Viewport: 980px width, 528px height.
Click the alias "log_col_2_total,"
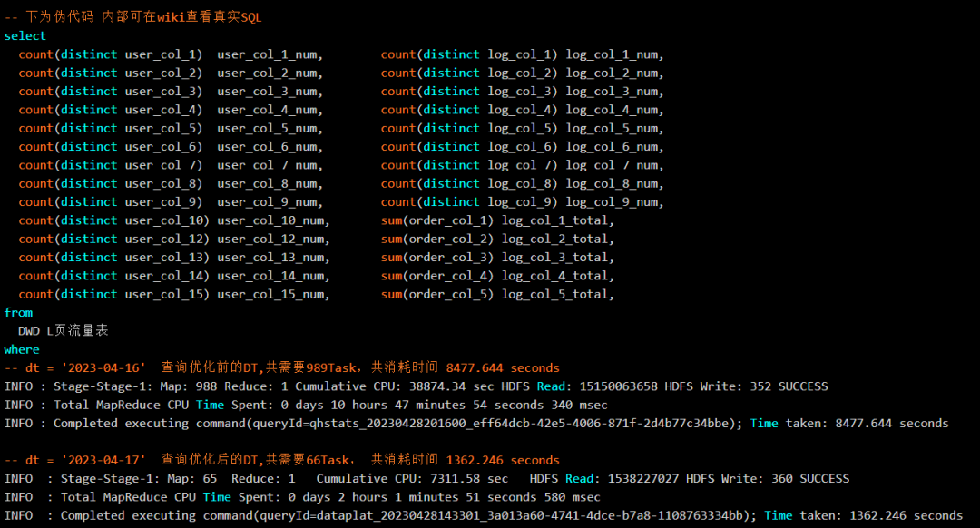click(558, 239)
